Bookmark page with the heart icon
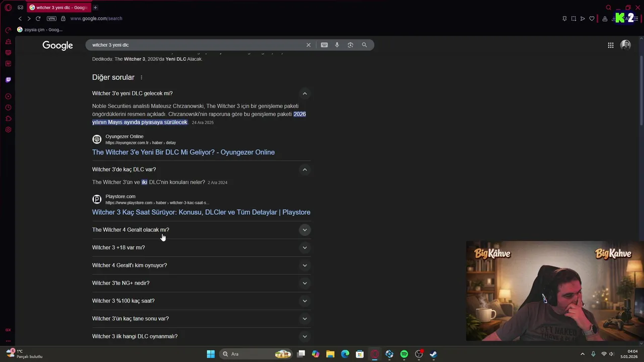The height and width of the screenshot is (362, 644). [592, 19]
